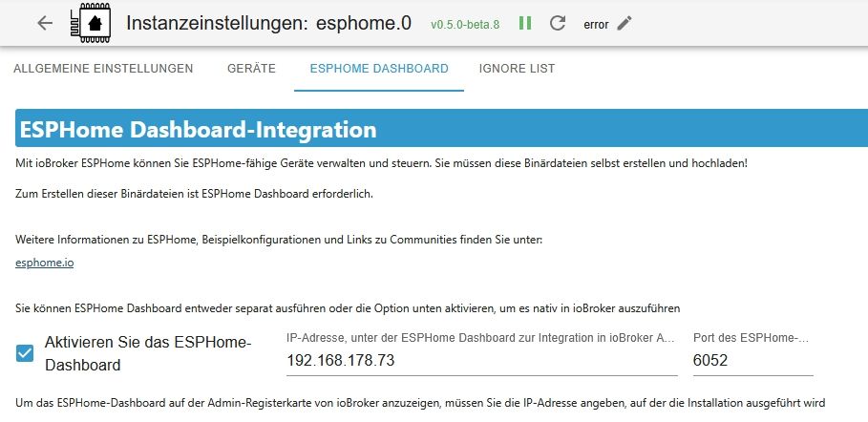Click the Instanzeinstellungen: esphome.0 title

[269, 24]
